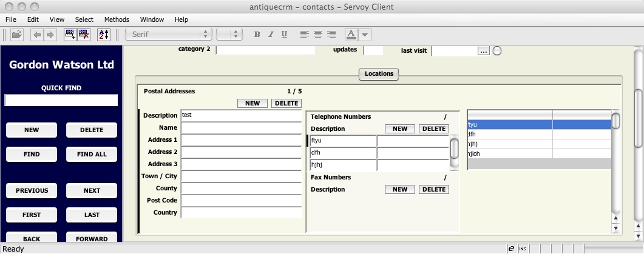This screenshot has width=644, height=254.
Task: Select the highlighted 'ftyu' table row
Action: 539,124
